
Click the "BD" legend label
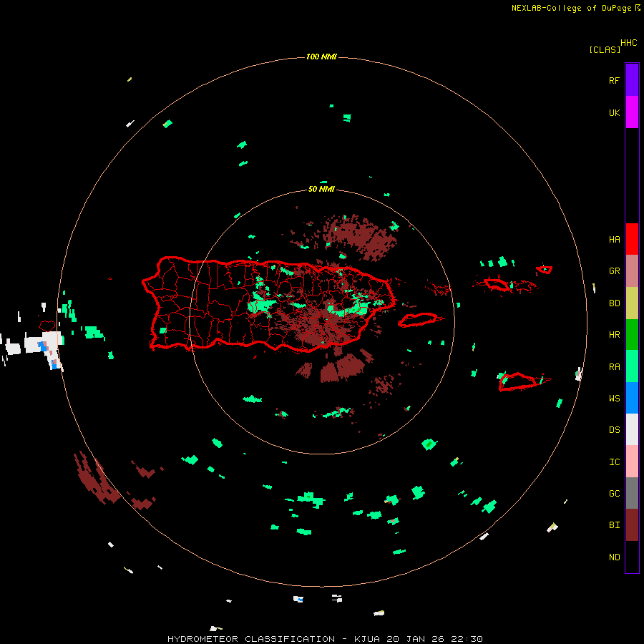[x=615, y=303]
